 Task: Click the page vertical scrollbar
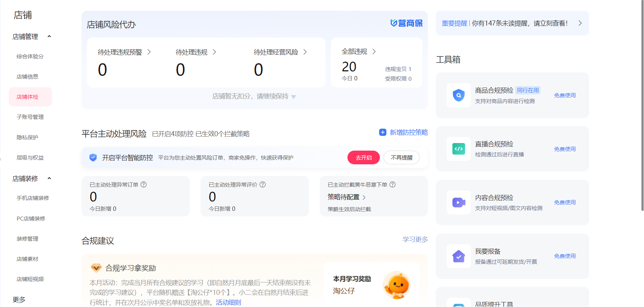click(642, 108)
